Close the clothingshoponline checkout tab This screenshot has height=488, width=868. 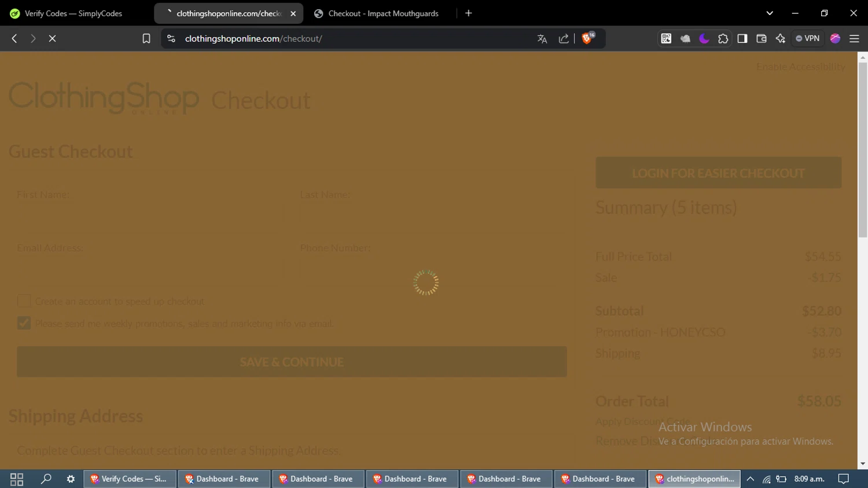point(293,13)
